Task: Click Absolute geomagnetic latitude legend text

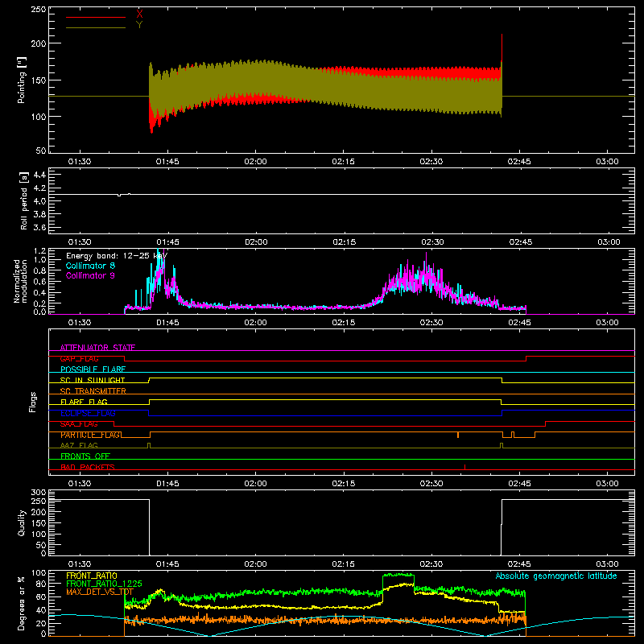Action: click(556, 576)
